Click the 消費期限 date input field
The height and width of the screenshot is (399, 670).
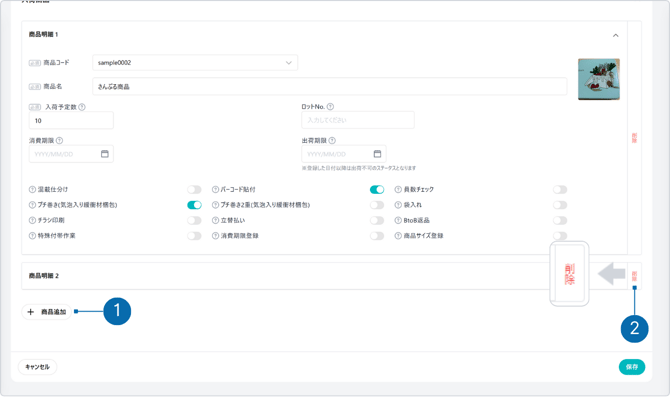[x=71, y=154]
